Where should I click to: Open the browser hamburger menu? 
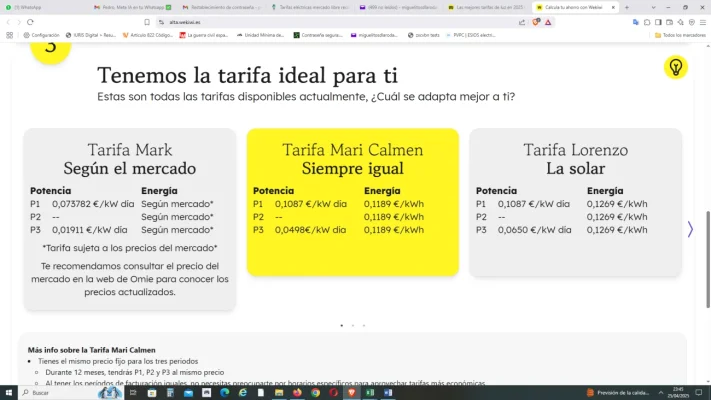point(703,22)
